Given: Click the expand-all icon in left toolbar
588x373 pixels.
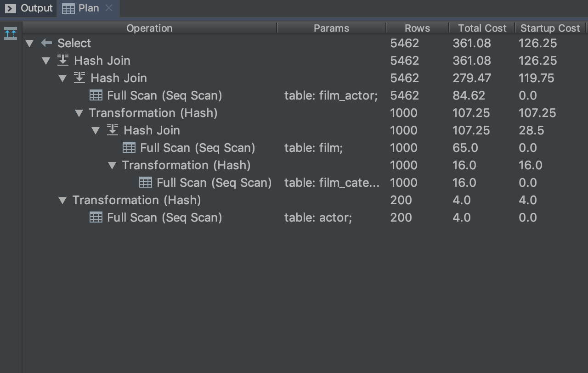Looking at the screenshot, I should point(10,33).
